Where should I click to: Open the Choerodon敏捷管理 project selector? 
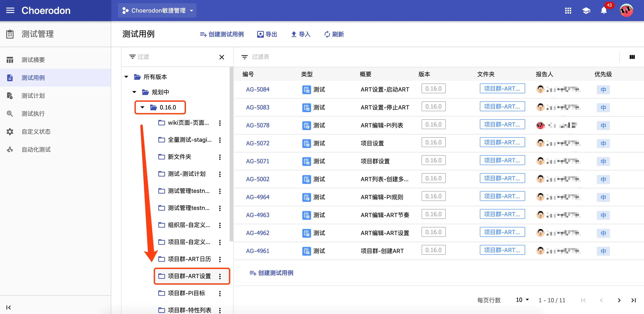pos(157,11)
